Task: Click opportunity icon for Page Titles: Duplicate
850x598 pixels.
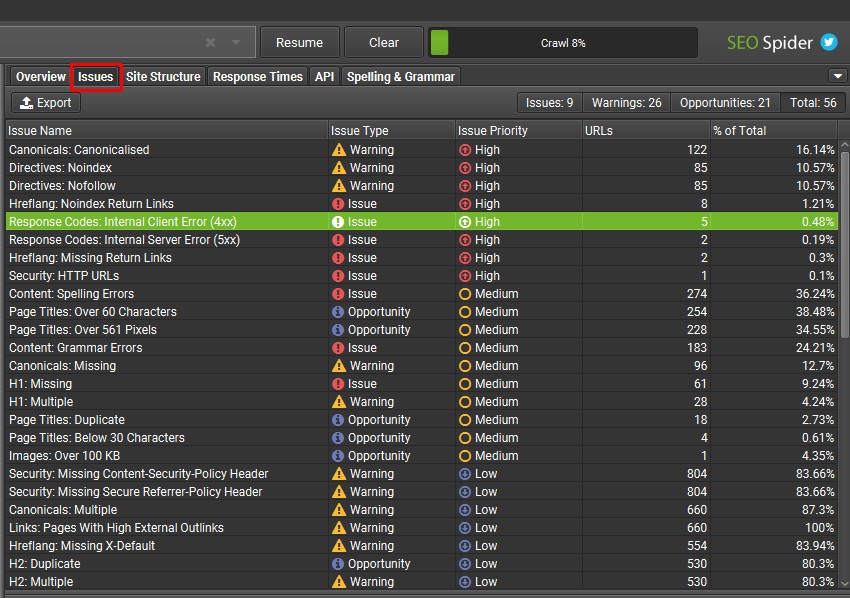Action: click(x=338, y=420)
